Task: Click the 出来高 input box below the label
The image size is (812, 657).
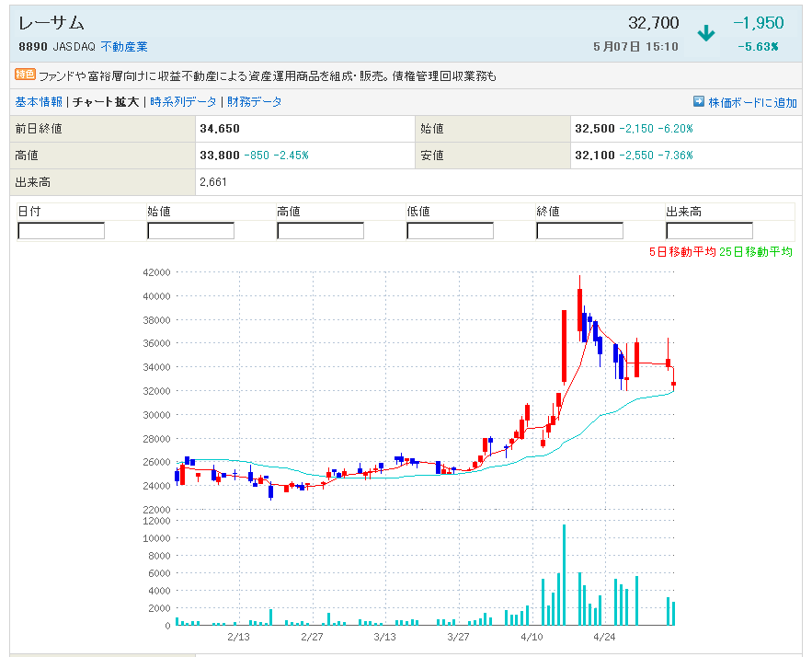Action: [x=709, y=230]
